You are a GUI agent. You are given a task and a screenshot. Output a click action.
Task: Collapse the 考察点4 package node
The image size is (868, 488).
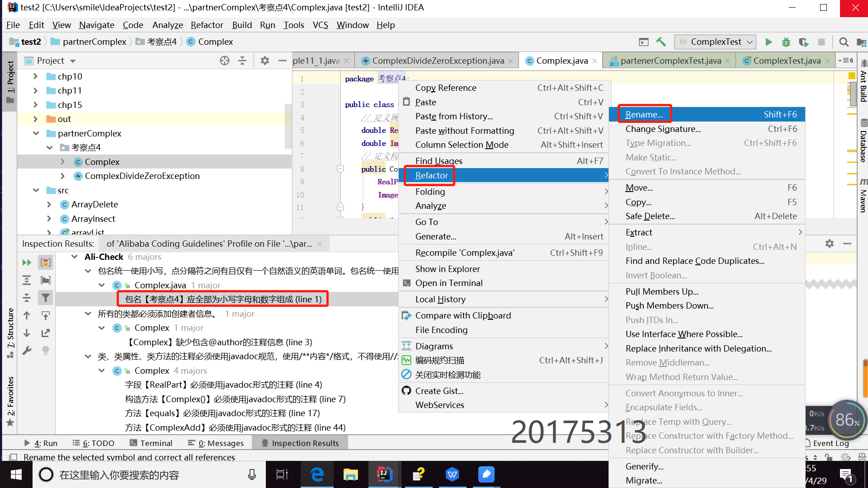49,147
